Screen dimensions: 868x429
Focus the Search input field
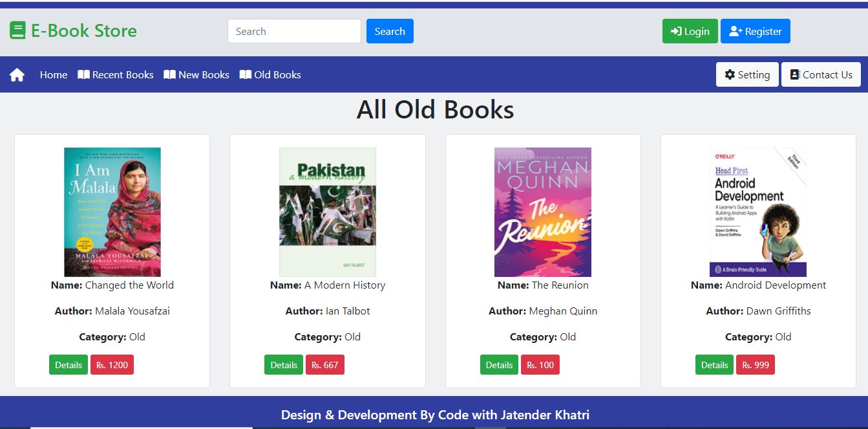(x=294, y=31)
